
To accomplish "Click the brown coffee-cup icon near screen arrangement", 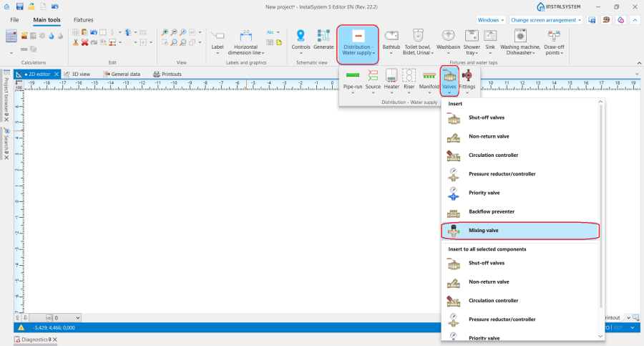I will [x=606, y=20].
